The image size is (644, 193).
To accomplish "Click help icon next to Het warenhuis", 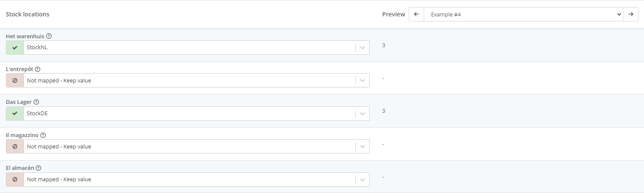I will point(49,36).
